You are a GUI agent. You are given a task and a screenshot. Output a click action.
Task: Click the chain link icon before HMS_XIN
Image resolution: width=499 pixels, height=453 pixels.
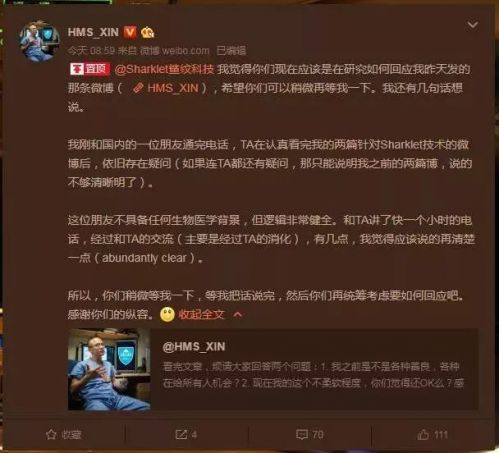[x=138, y=88]
